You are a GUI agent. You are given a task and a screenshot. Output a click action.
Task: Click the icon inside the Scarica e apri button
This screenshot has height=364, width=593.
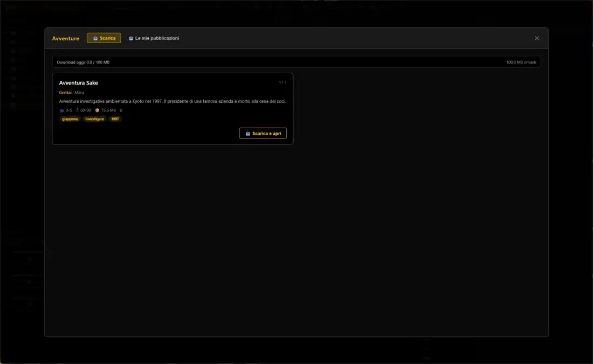(x=248, y=134)
